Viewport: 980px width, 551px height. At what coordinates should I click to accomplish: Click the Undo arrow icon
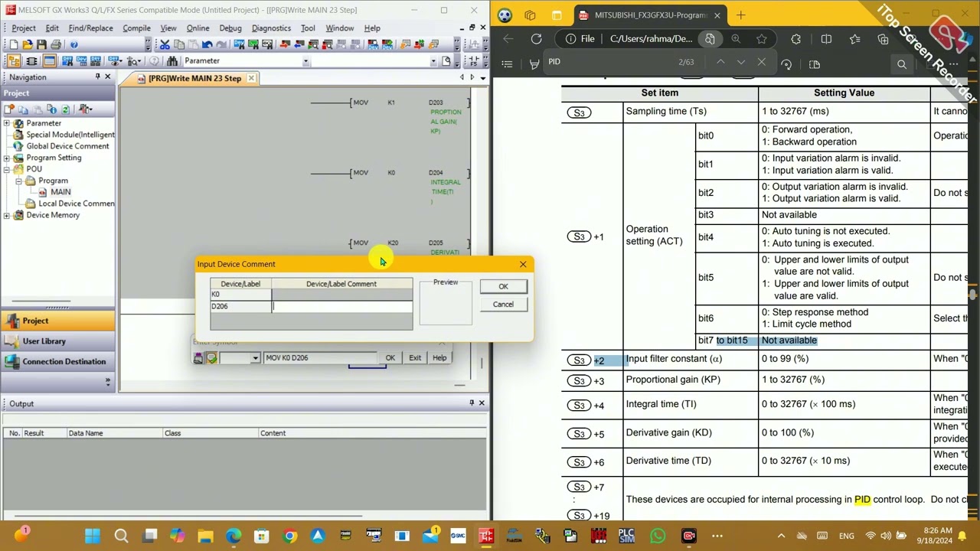pyautogui.click(x=207, y=44)
